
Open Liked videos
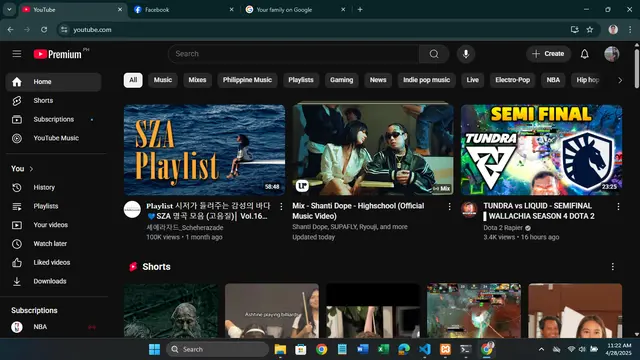tap(53, 262)
